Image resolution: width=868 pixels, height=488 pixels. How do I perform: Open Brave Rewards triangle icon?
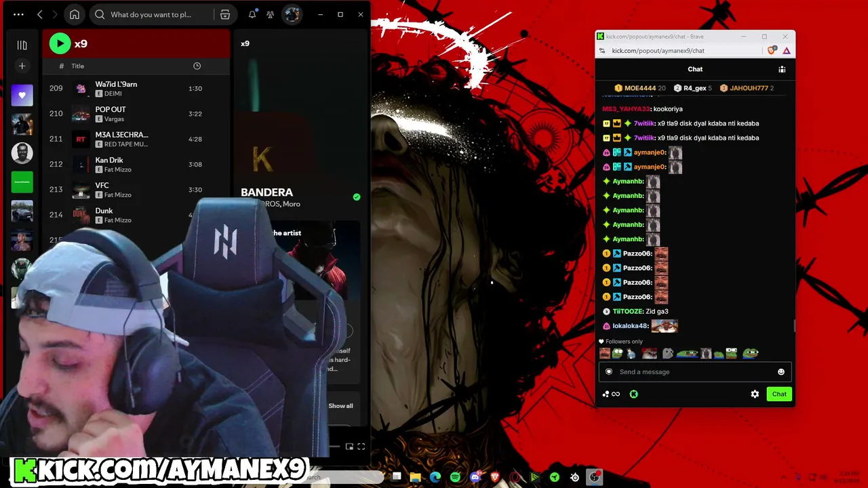pyautogui.click(x=787, y=50)
